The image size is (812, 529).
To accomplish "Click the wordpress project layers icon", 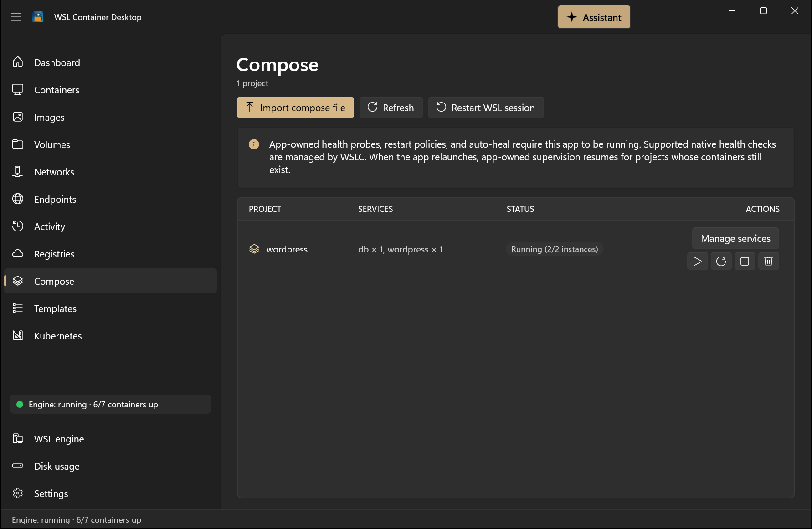I will pyautogui.click(x=254, y=249).
